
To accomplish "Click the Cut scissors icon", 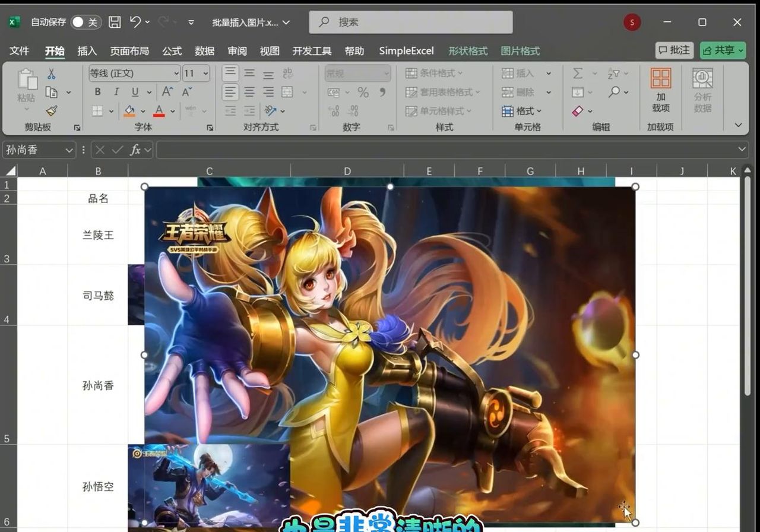I will (52, 74).
